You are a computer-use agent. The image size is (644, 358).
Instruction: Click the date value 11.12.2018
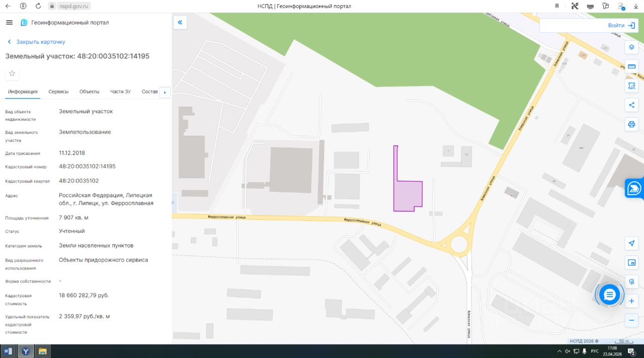[72, 153]
